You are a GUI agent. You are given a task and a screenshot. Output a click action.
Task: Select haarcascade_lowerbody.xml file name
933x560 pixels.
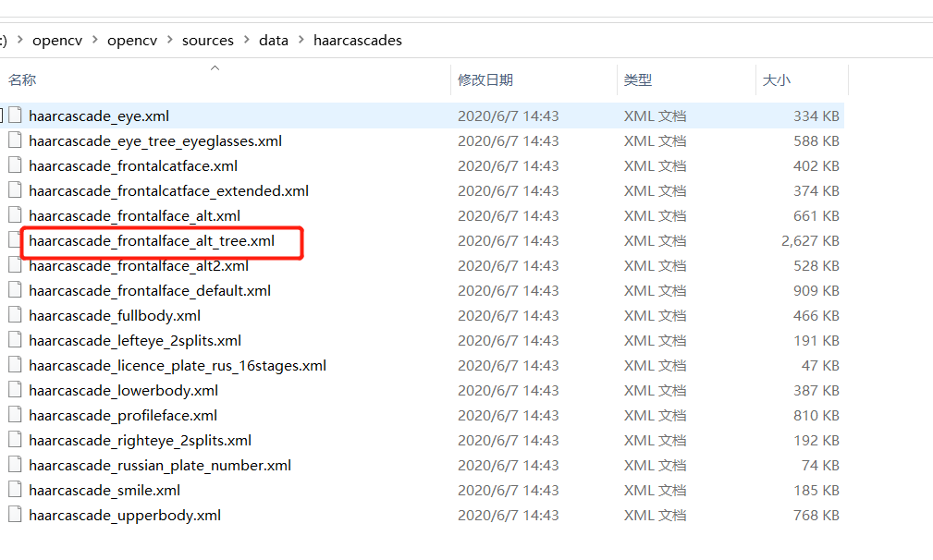[123, 391]
